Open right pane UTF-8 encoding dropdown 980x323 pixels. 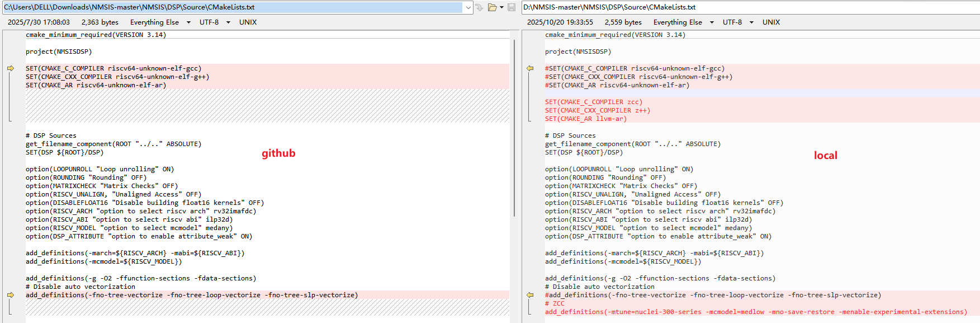(751, 22)
